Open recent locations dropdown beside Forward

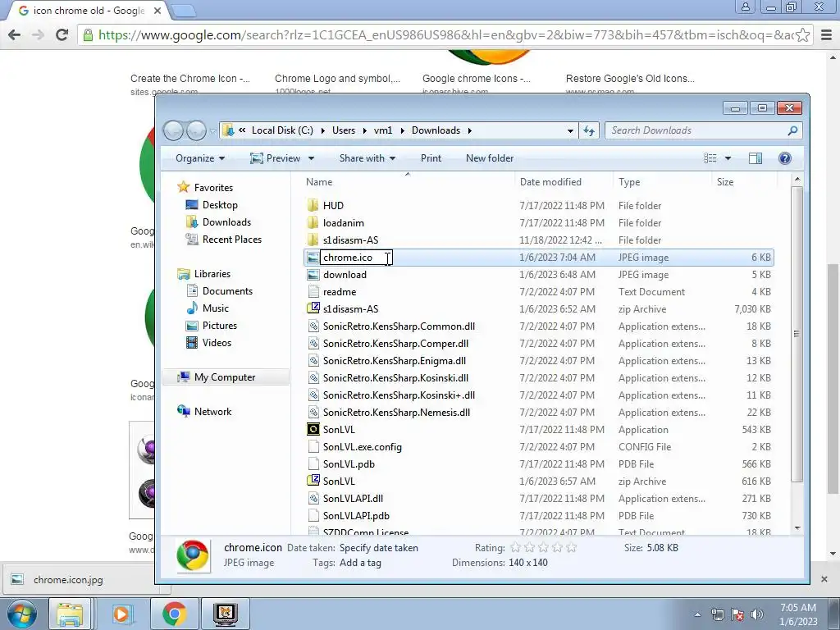click(x=212, y=130)
